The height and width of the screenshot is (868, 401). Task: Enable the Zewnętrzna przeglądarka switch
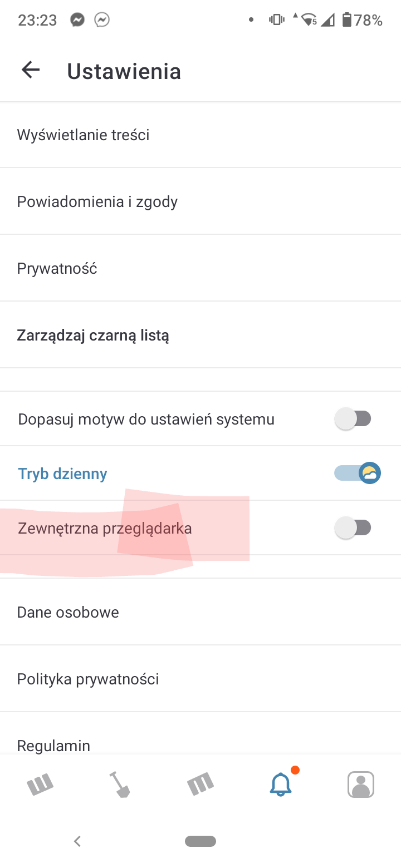pyautogui.click(x=353, y=527)
